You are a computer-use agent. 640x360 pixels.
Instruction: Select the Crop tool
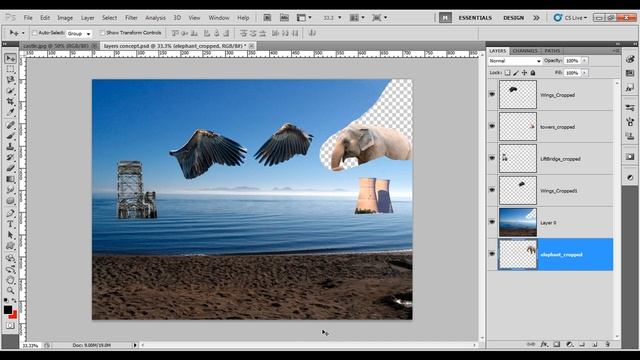click(x=10, y=101)
